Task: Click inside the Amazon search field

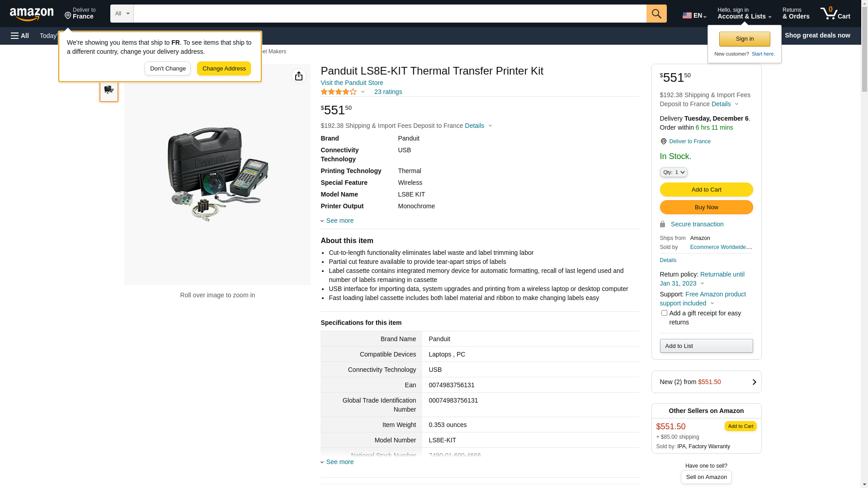Action: [389, 14]
